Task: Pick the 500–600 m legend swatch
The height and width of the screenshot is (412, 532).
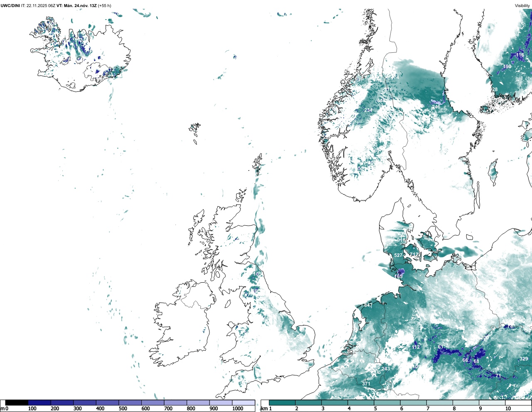Action: pos(130,402)
